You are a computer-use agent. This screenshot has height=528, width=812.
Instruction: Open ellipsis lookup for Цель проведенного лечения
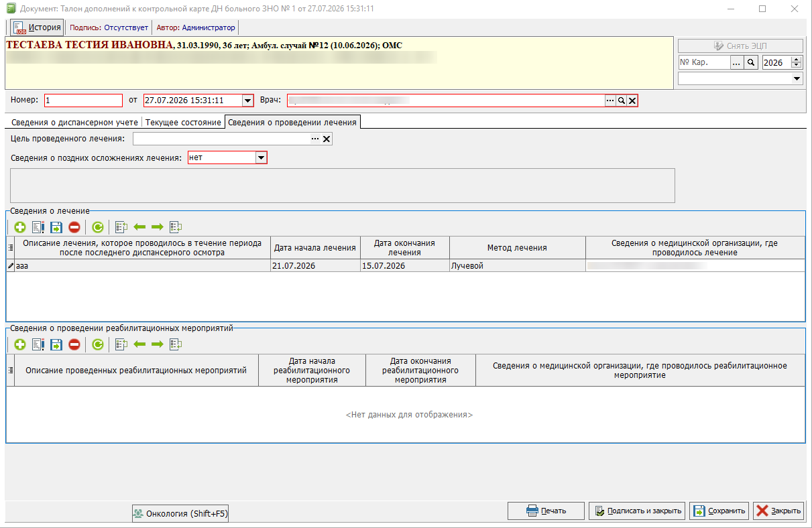click(x=315, y=139)
